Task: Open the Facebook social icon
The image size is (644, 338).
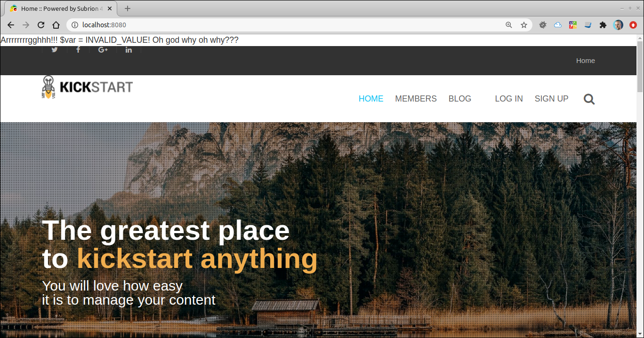Action: [78, 50]
